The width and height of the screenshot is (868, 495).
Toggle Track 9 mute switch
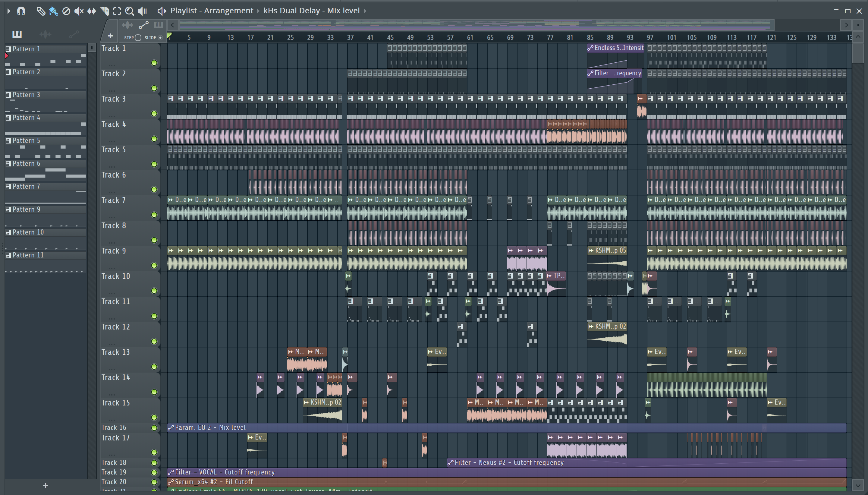click(154, 265)
